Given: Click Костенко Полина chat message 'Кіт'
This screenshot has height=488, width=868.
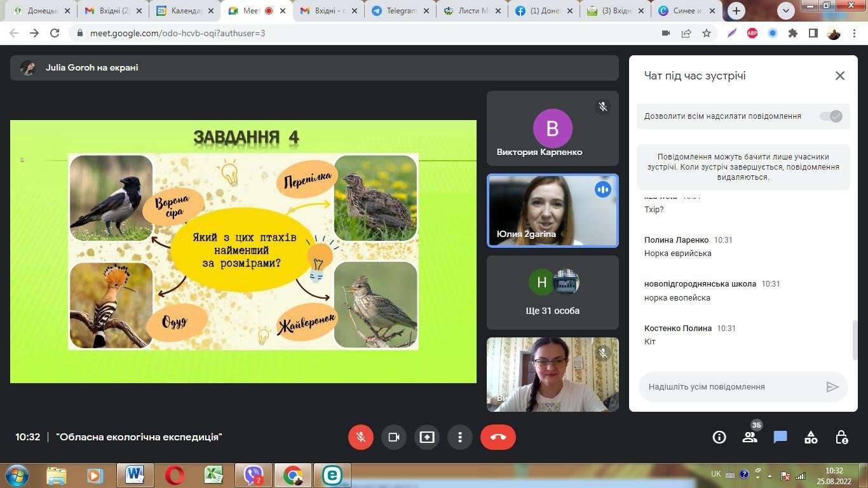Looking at the screenshot, I should (x=649, y=342).
